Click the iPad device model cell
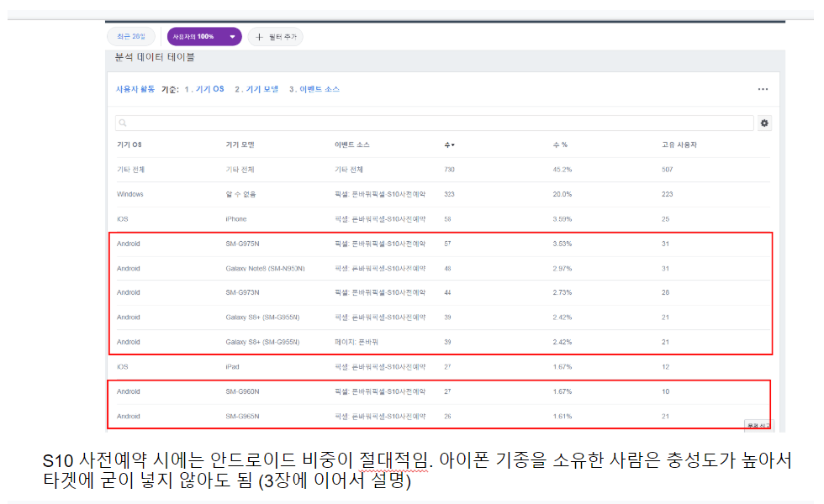824x504 pixels. pos(233,367)
